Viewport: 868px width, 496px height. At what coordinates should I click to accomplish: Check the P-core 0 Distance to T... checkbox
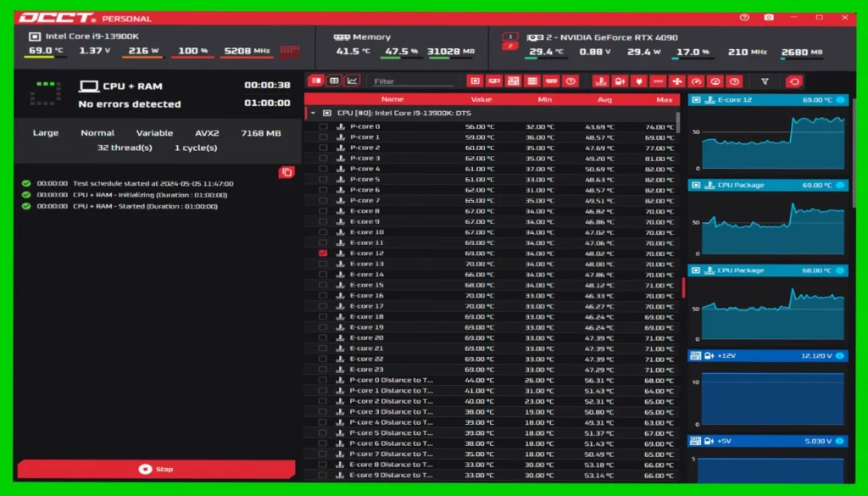point(323,380)
